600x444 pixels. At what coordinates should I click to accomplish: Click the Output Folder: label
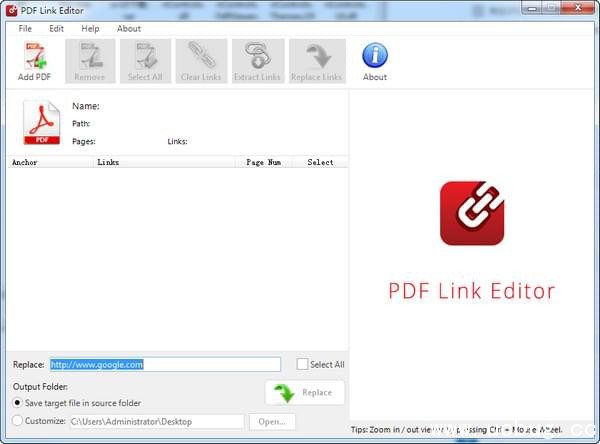coord(41,387)
